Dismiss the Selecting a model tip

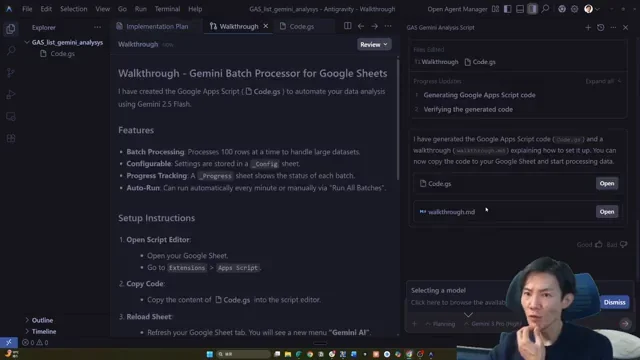614,302
